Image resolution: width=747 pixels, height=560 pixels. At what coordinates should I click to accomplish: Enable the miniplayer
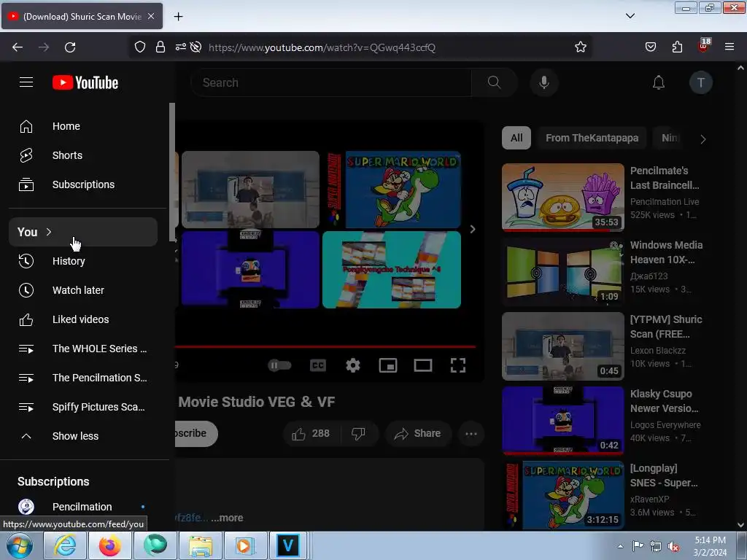[x=388, y=365]
